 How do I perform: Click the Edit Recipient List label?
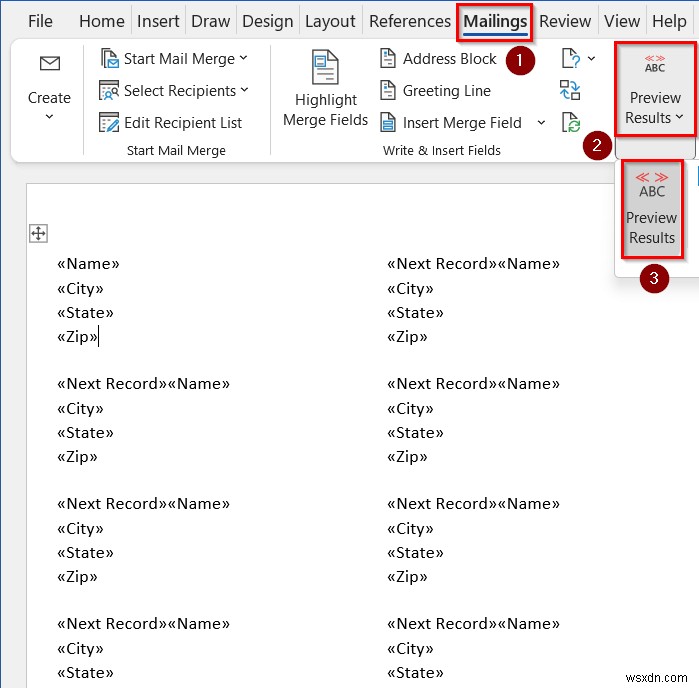coord(183,123)
